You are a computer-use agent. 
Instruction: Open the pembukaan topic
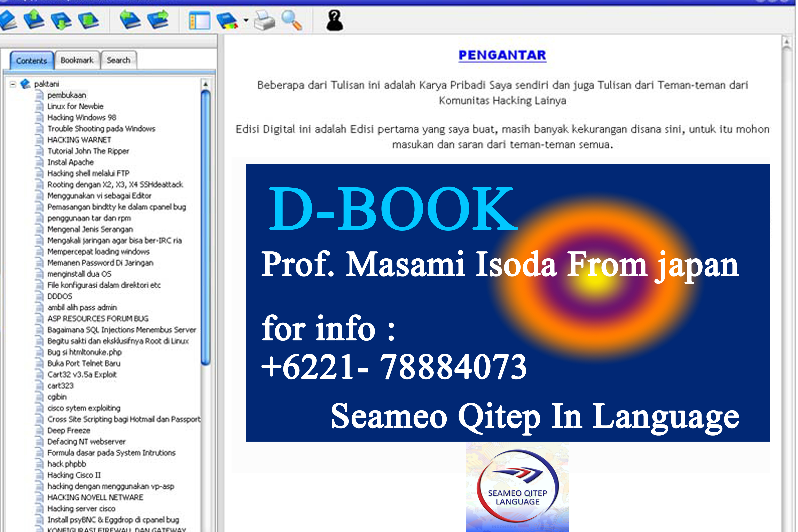tap(66, 95)
